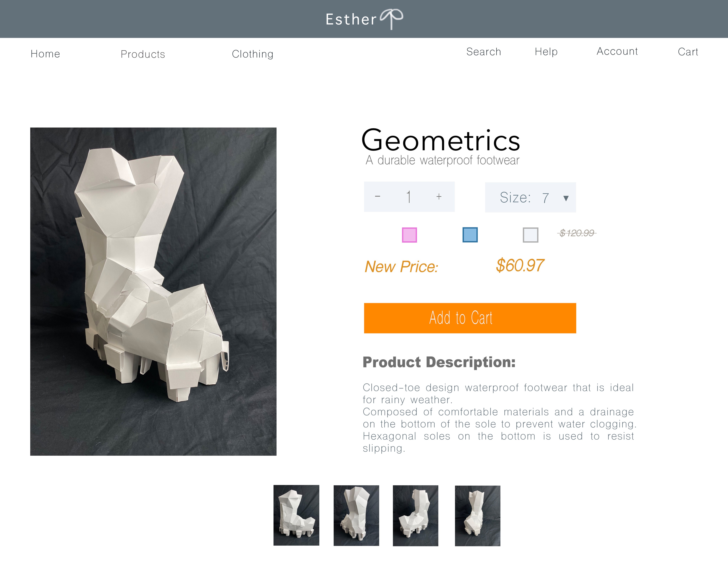Pick the white color swatch
This screenshot has height=571, width=728.
pos(530,235)
